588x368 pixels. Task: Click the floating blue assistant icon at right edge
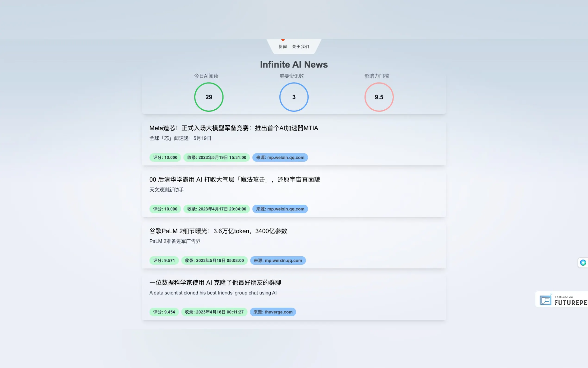pyautogui.click(x=583, y=263)
